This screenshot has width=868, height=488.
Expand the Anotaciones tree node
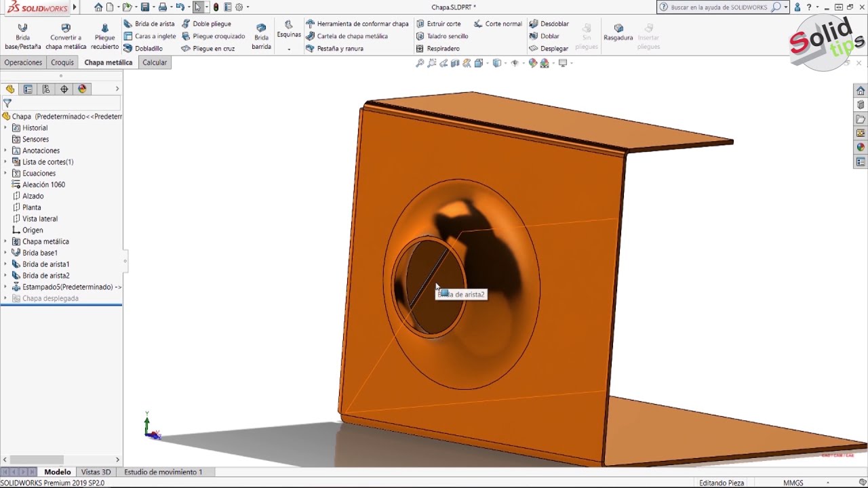pos(5,150)
